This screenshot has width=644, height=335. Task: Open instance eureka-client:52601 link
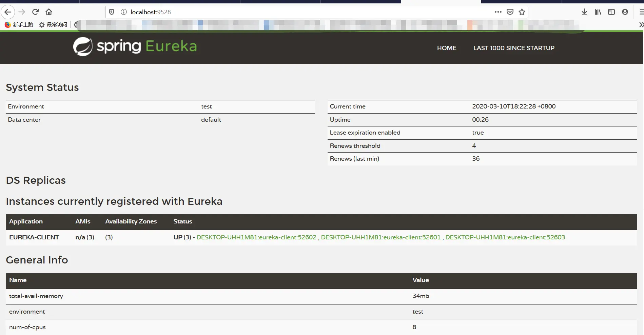click(381, 237)
